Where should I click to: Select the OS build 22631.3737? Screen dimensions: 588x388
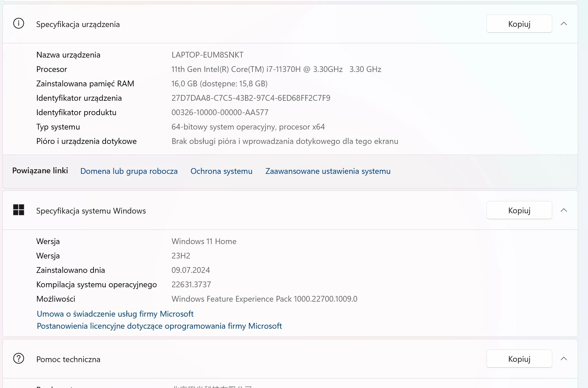point(191,284)
